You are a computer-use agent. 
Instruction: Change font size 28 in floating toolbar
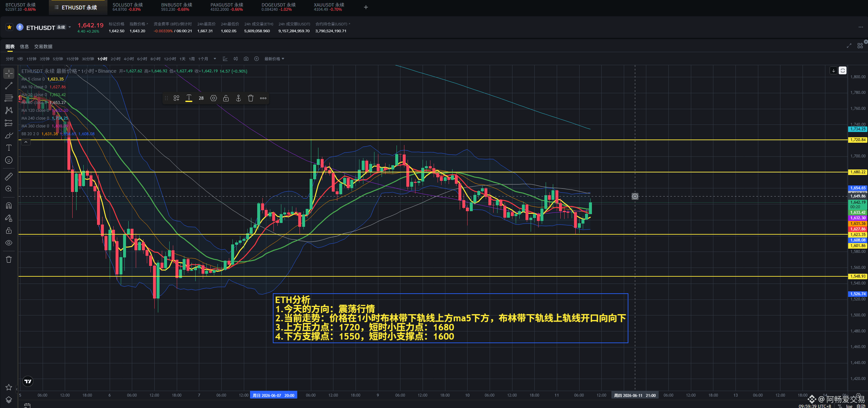coord(201,98)
